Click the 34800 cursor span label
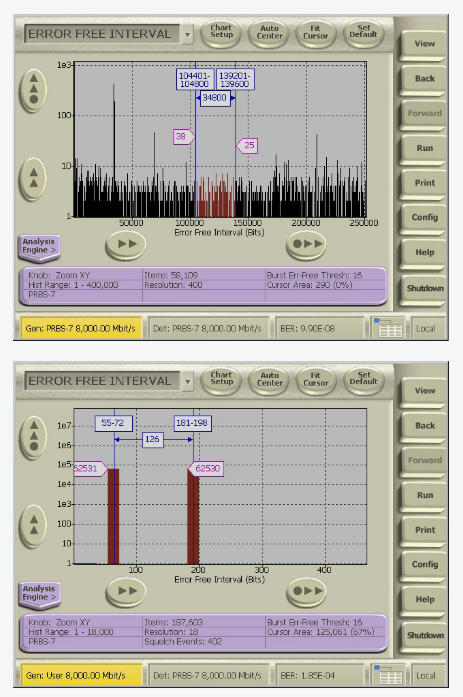 215,98
